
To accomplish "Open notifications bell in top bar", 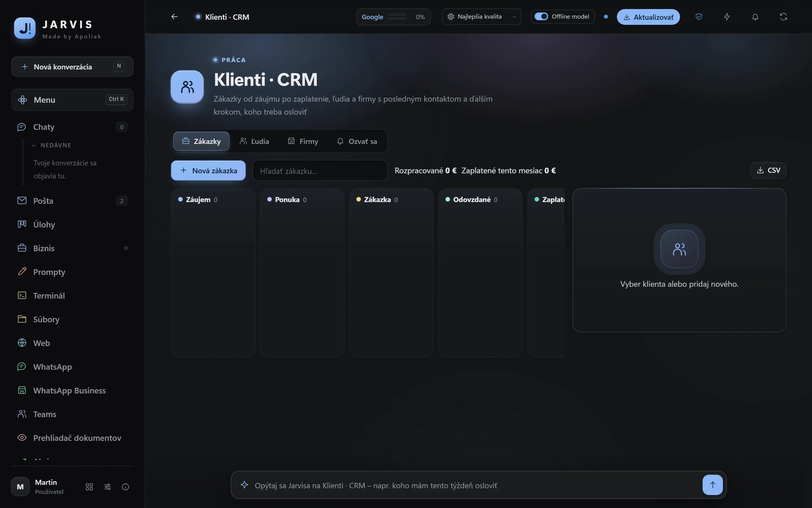I will (755, 17).
